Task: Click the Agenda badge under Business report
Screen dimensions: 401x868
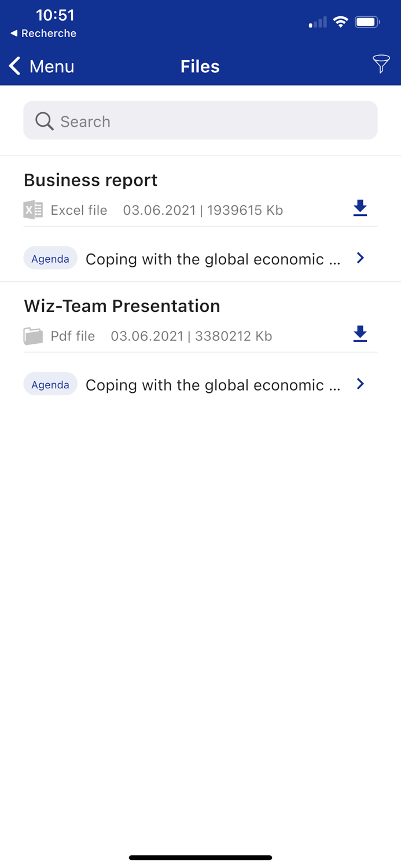Action: pyautogui.click(x=50, y=258)
